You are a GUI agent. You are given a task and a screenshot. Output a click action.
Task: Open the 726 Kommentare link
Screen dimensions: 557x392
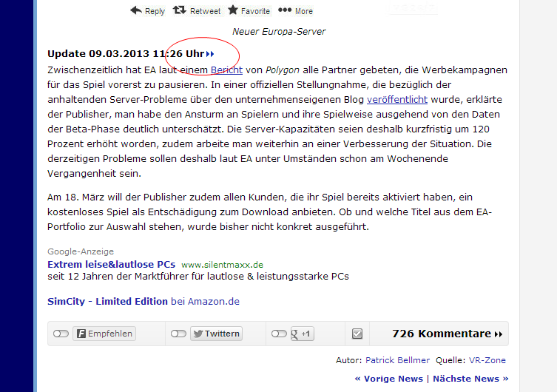448,334
